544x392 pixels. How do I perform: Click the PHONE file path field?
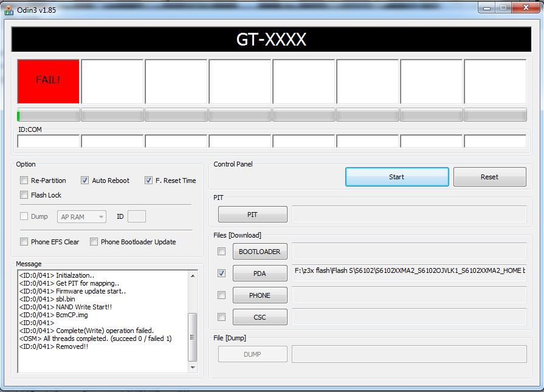coord(410,295)
